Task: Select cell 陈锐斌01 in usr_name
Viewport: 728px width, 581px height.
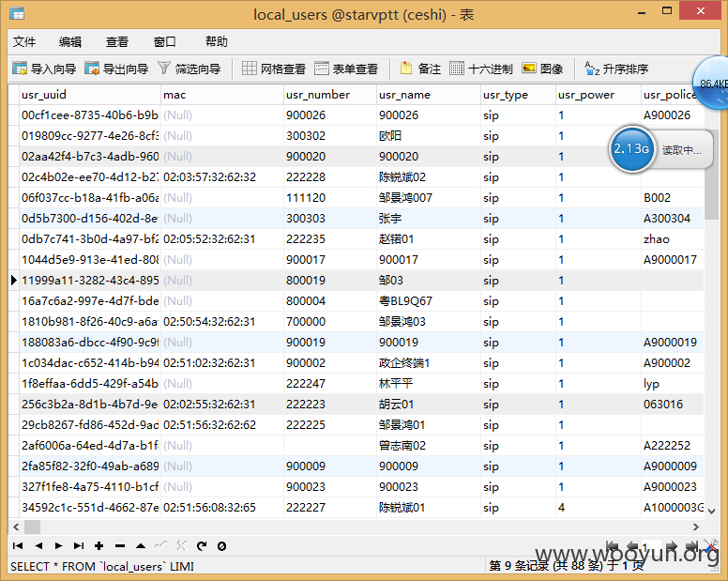Action: pos(429,507)
